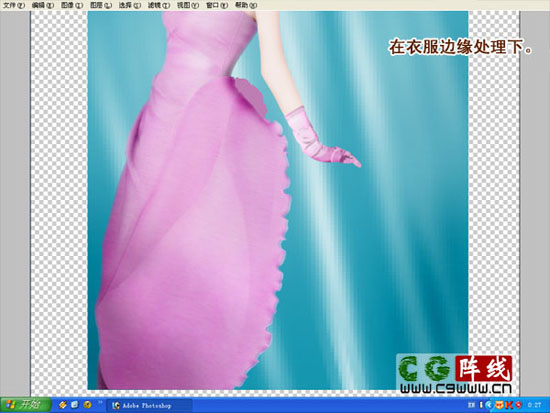The width and height of the screenshot is (550, 413).
Task: Click the 开始 Start button
Action: 25,405
